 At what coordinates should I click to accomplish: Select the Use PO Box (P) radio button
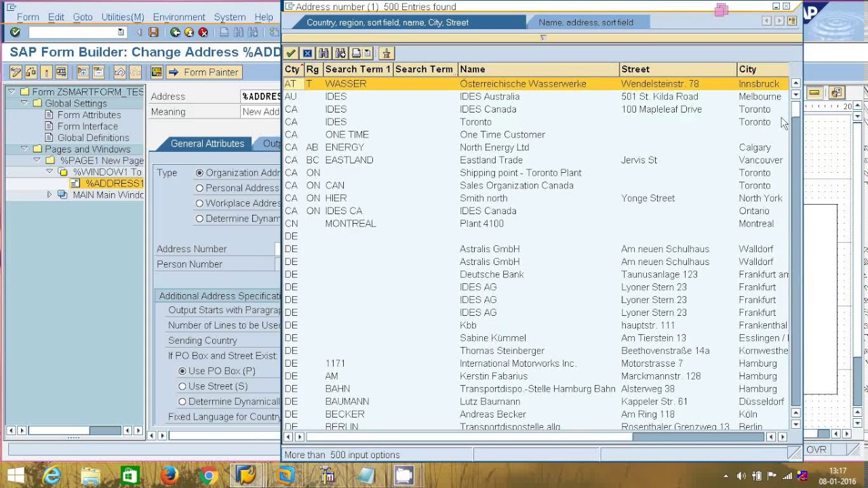click(x=182, y=371)
